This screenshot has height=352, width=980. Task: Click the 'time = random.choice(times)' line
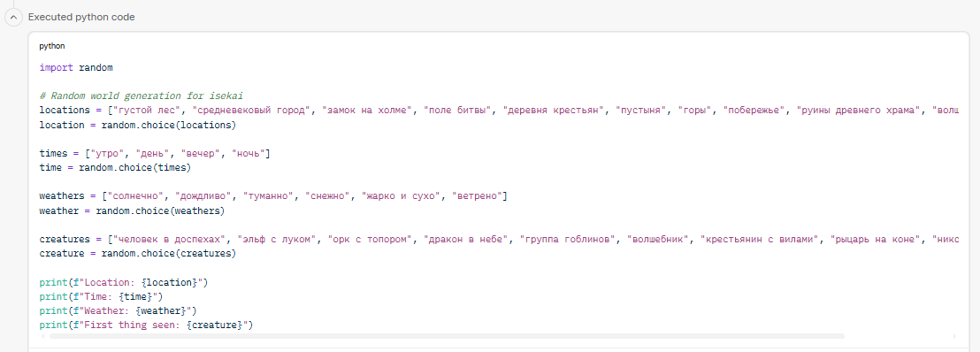[115, 167]
